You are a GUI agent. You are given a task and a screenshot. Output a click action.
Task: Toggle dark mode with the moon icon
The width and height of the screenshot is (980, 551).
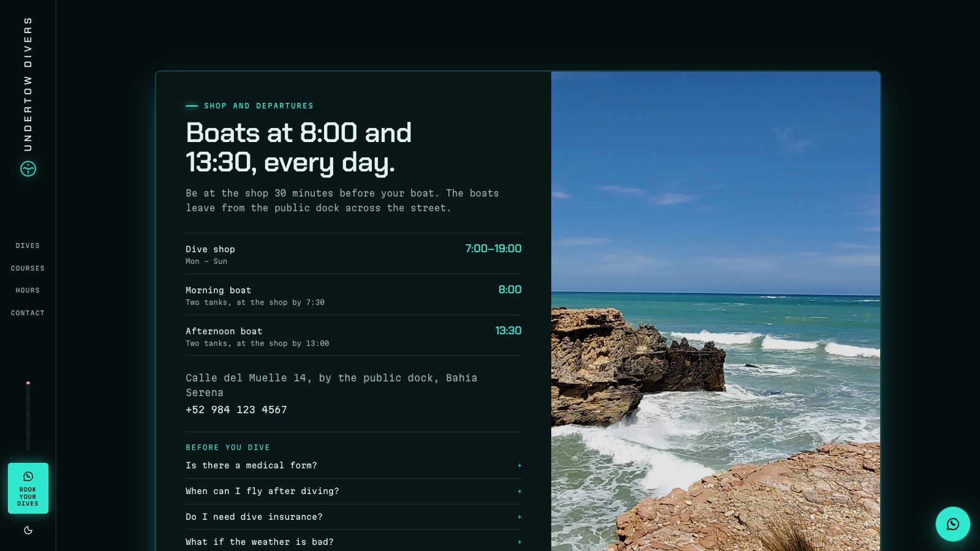28,530
